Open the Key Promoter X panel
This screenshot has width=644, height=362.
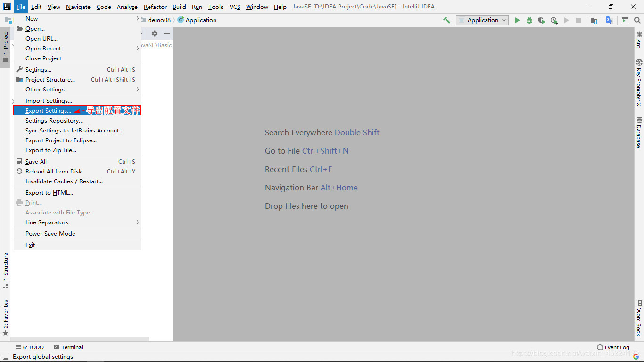point(639,82)
